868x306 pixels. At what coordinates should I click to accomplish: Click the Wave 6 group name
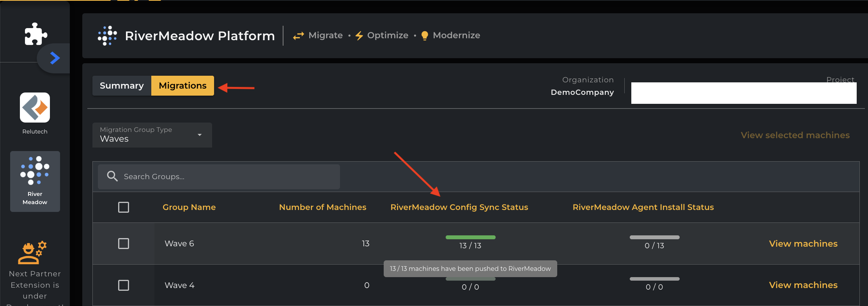179,244
